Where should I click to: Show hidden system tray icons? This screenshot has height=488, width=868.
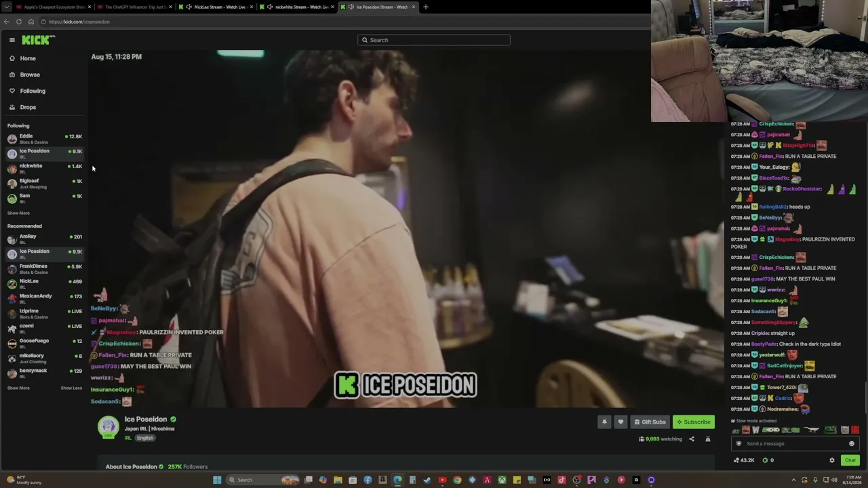click(x=794, y=480)
